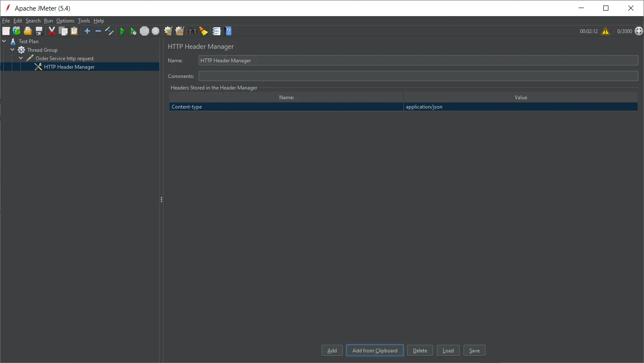The image size is (644, 363).
Task: Focus the Name input field
Action: (418, 61)
